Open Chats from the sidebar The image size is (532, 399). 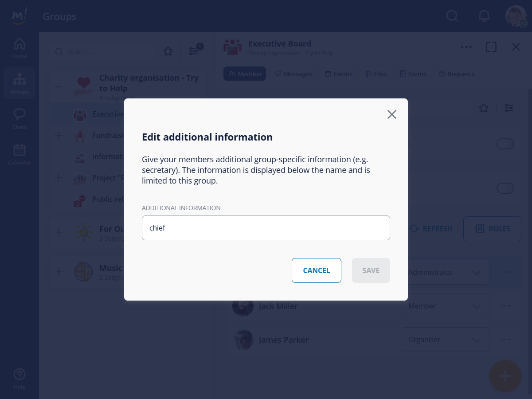[x=20, y=119]
